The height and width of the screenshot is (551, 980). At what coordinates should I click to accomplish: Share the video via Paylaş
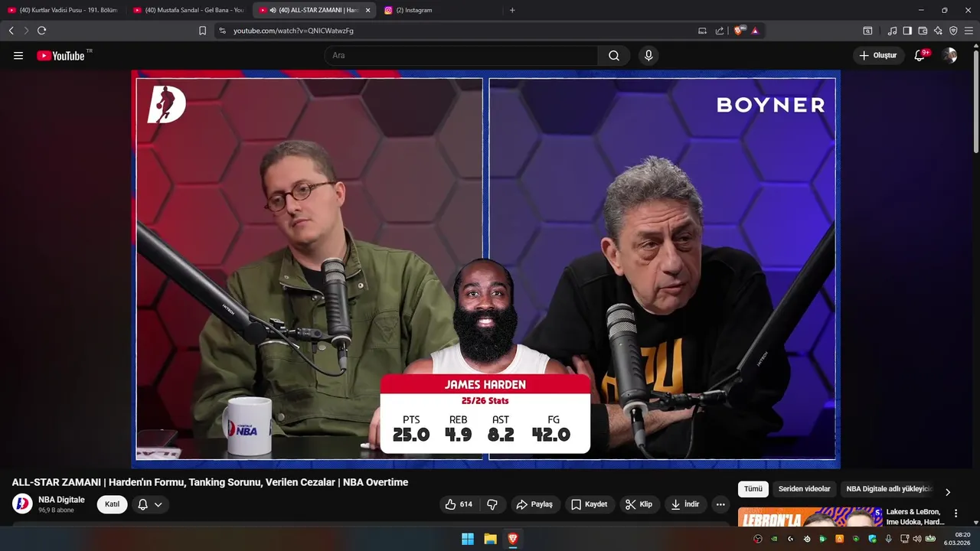(534, 504)
